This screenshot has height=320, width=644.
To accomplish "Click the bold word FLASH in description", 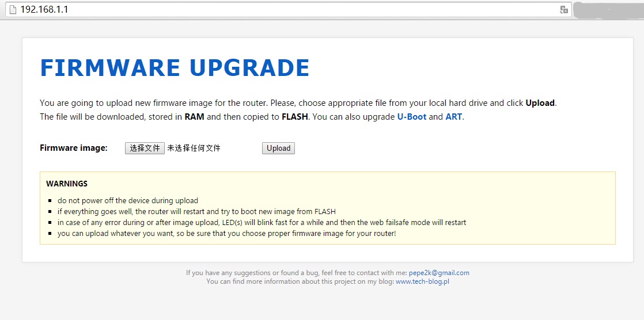I will 295,116.
